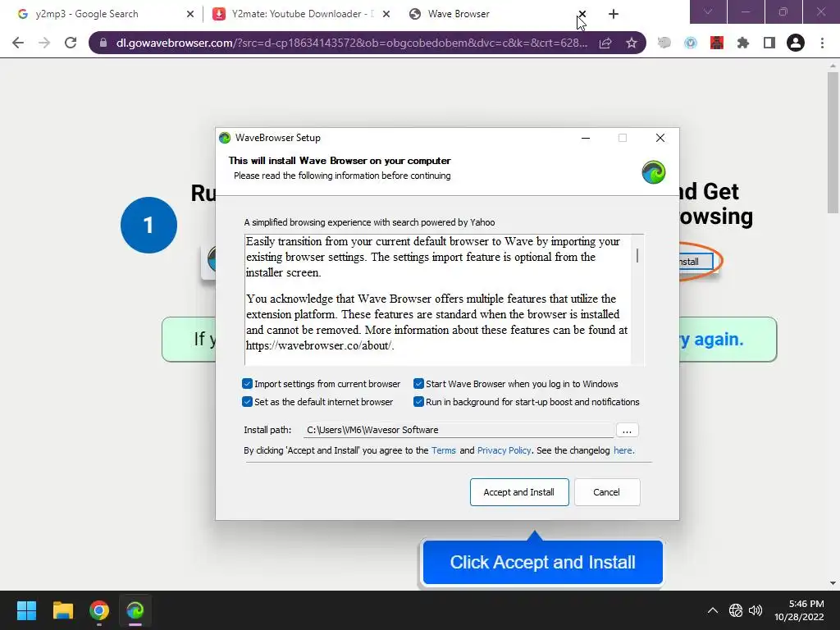Click the red extension icon in toolbar
Image resolution: width=840 pixels, height=630 pixels.
coord(717,43)
